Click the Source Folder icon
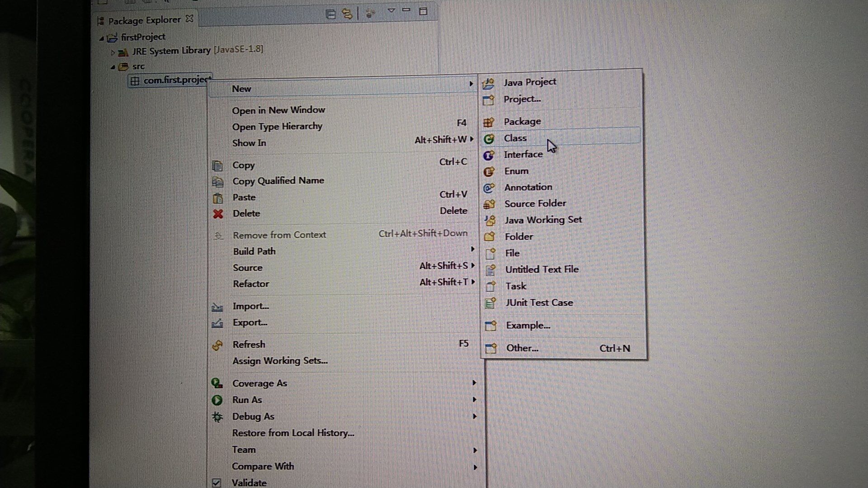The image size is (868, 488). pos(489,204)
